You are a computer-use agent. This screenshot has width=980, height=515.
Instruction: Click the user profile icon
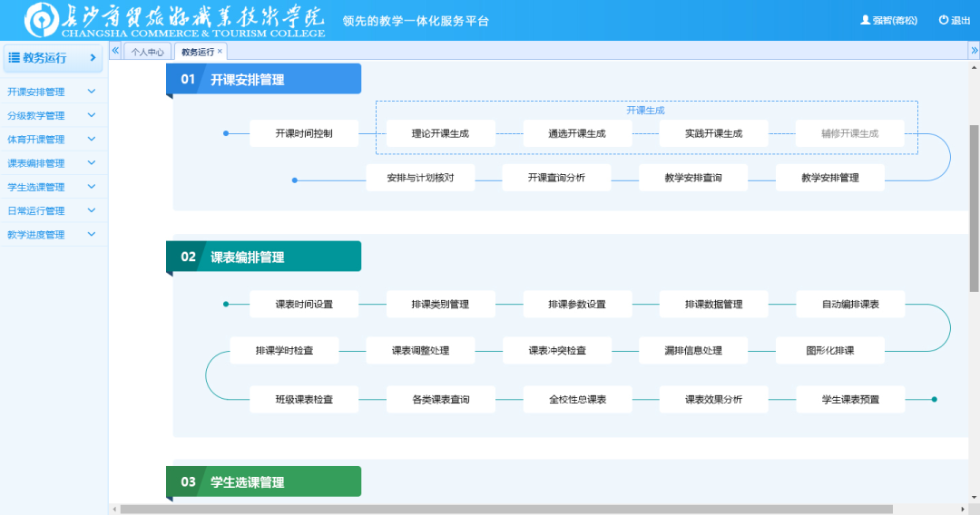click(865, 20)
